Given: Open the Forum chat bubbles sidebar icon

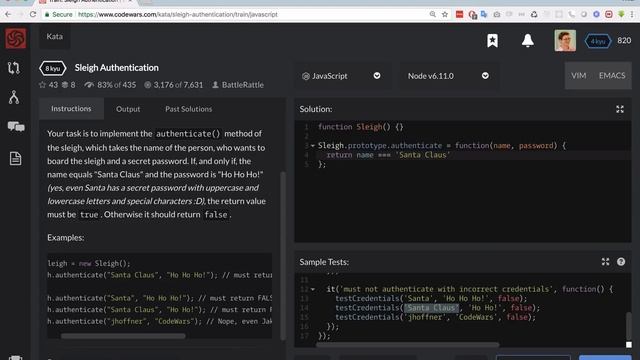Looking at the screenshot, I should 16,127.
